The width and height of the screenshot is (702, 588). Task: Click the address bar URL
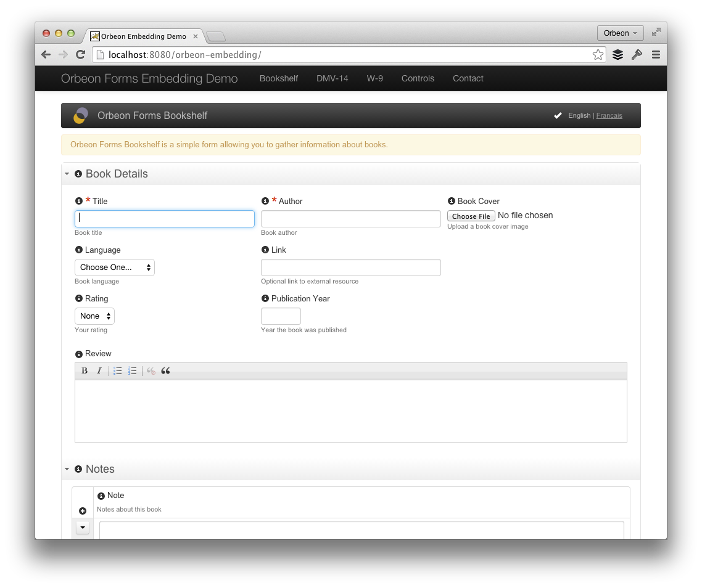click(x=184, y=55)
